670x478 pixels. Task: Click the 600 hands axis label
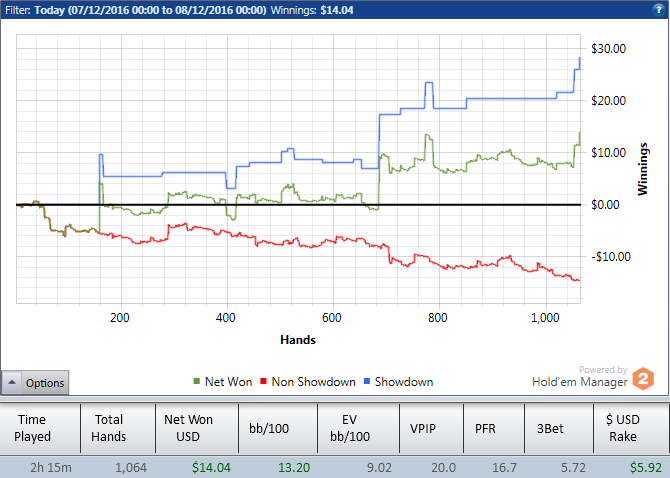pyautogui.click(x=332, y=318)
